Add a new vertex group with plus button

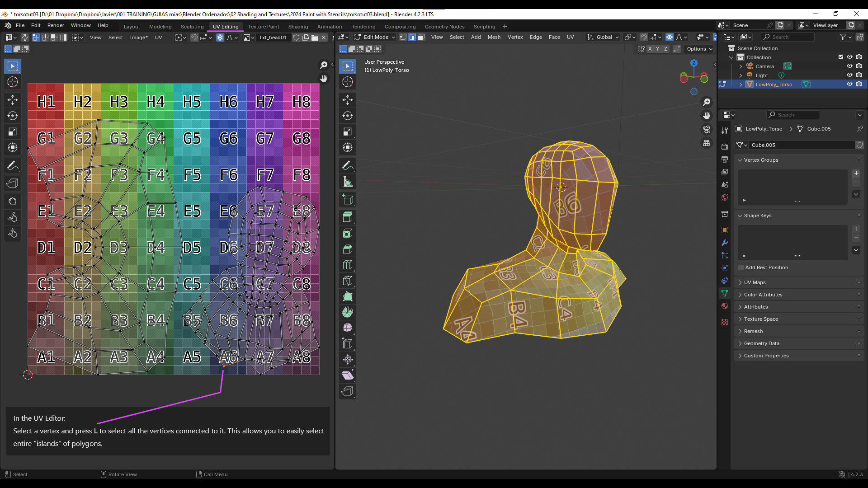(x=856, y=174)
